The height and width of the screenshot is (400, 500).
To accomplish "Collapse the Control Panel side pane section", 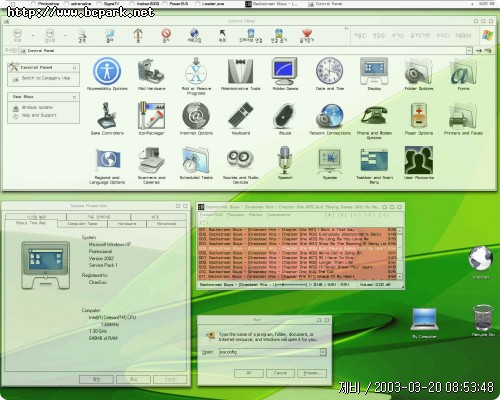I will pos(74,68).
